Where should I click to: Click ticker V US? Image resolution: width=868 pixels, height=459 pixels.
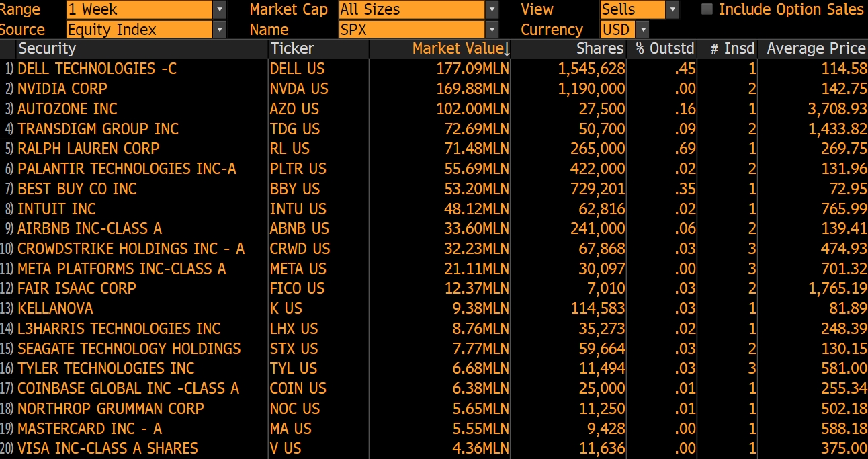click(286, 448)
